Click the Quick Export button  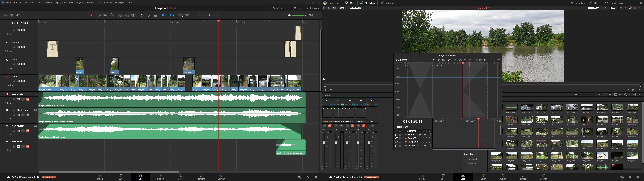pyautogui.click(x=276, y=8)
